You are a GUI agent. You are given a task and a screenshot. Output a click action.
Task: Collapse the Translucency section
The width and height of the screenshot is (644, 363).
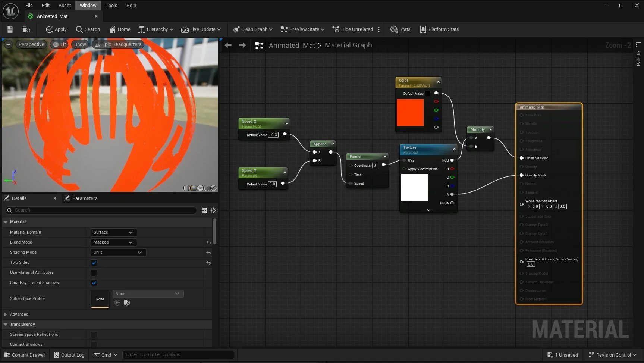click(6, 325)
